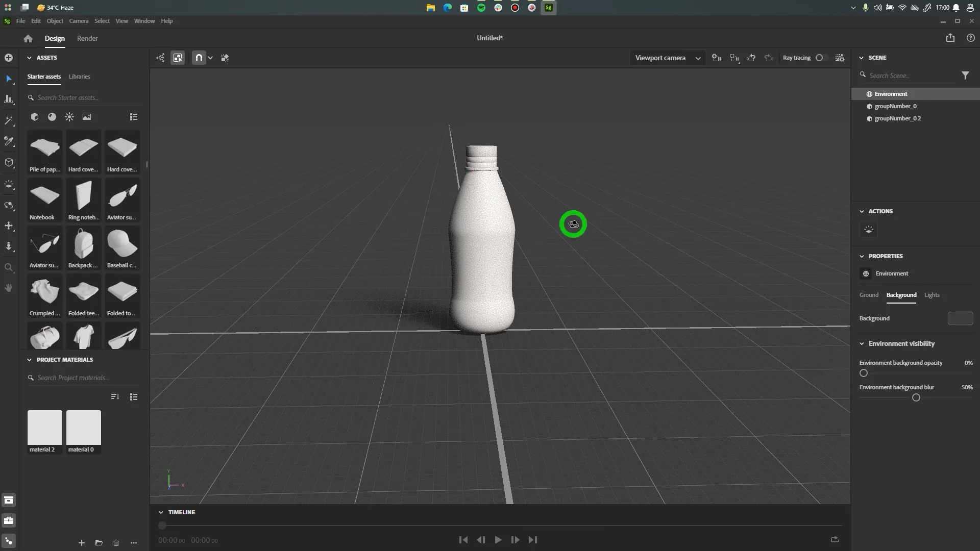Viewport: 980px width, 551px height.
Task: Toggle the snapping magnet button
Action: point(199,58)
